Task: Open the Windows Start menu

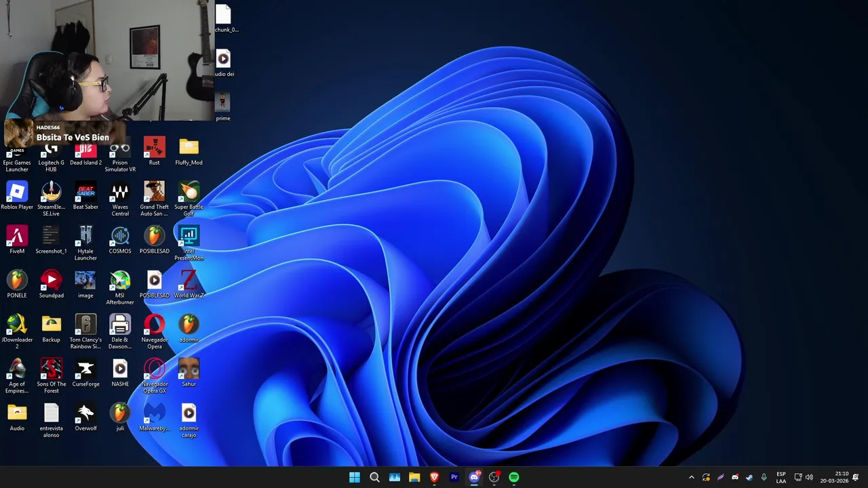Action: point(355,477)
